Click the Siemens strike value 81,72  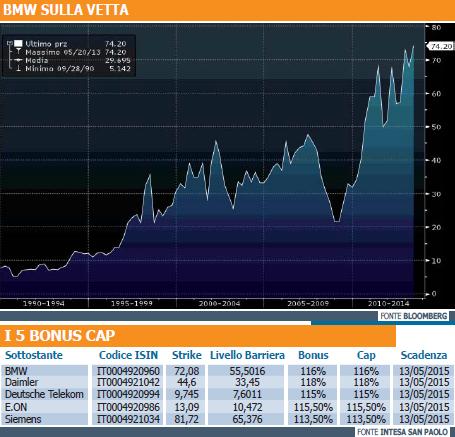click(187, 419)
